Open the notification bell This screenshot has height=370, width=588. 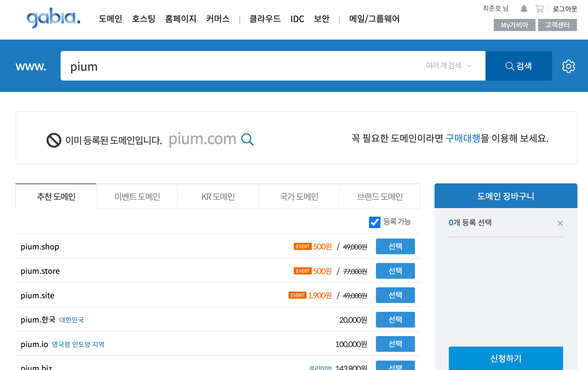pos(524,9)
